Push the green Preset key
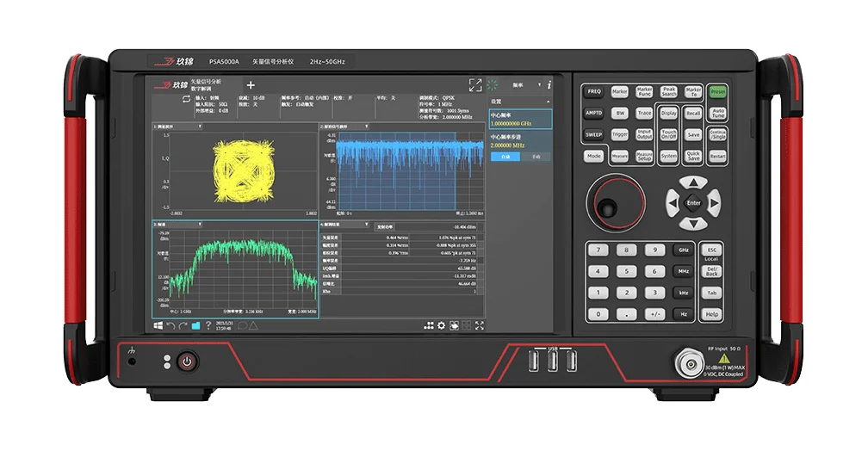 (718, 91)
